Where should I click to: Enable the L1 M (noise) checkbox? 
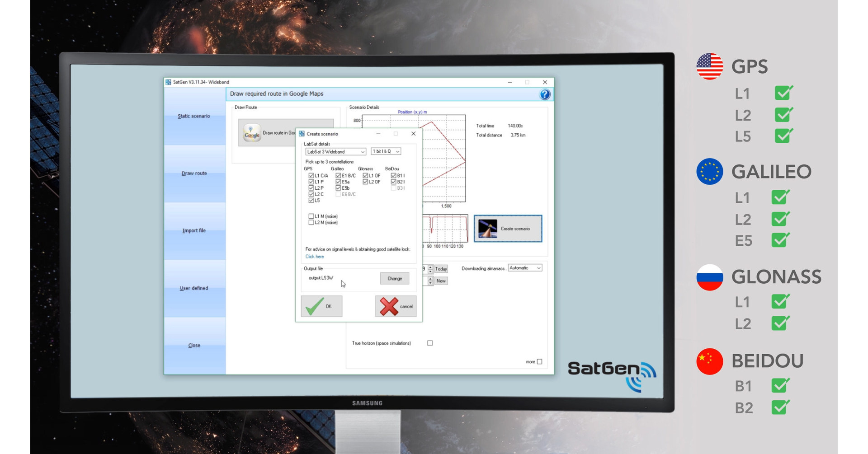tap(311, 216)
